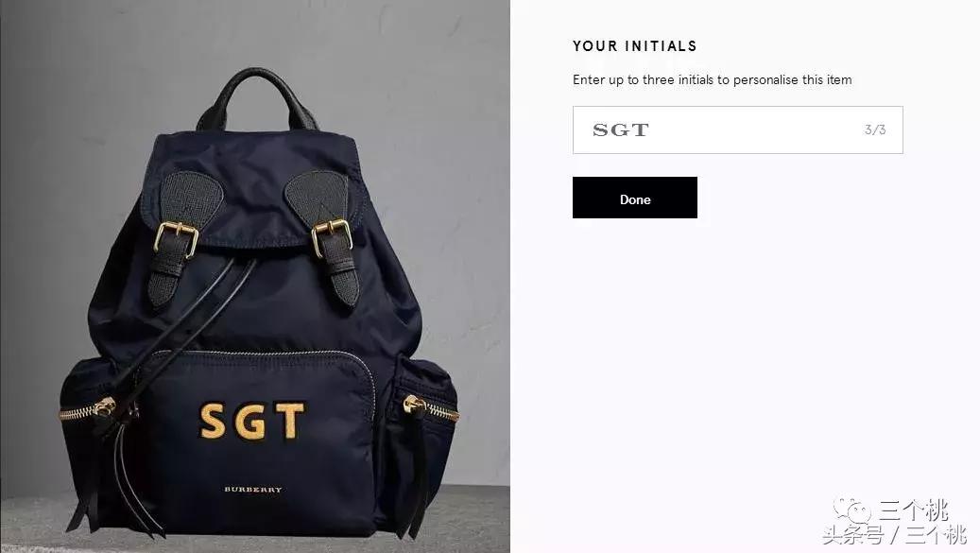Click the right gold buckle on the backpack
Screen dimensions: 980x553
click(332, 237)
